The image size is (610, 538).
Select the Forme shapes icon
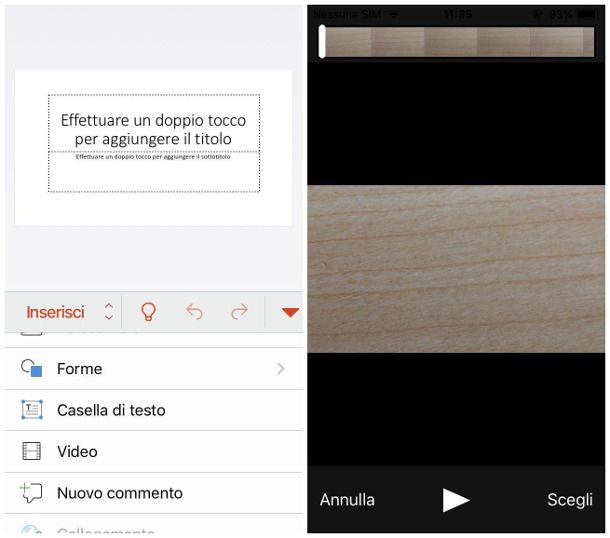[x=32, y=369]
